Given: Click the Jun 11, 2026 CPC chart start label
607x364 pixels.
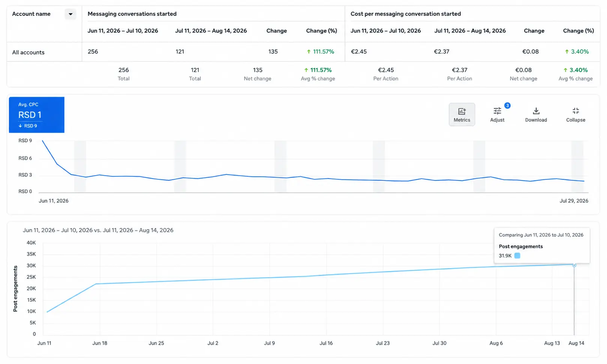Looking at the screenshot, I should 54,201.
